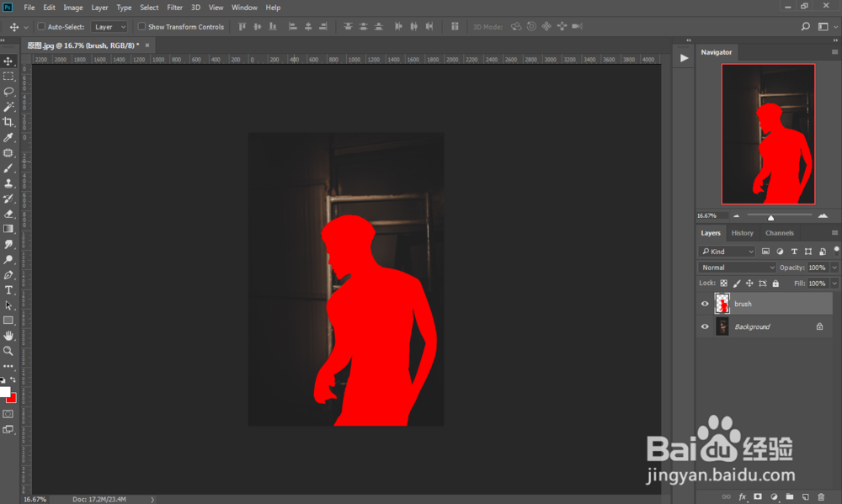Select the History Brush tool
Image resolution: width=842 pixels, height=504 pixels.
tap(8, 199)
